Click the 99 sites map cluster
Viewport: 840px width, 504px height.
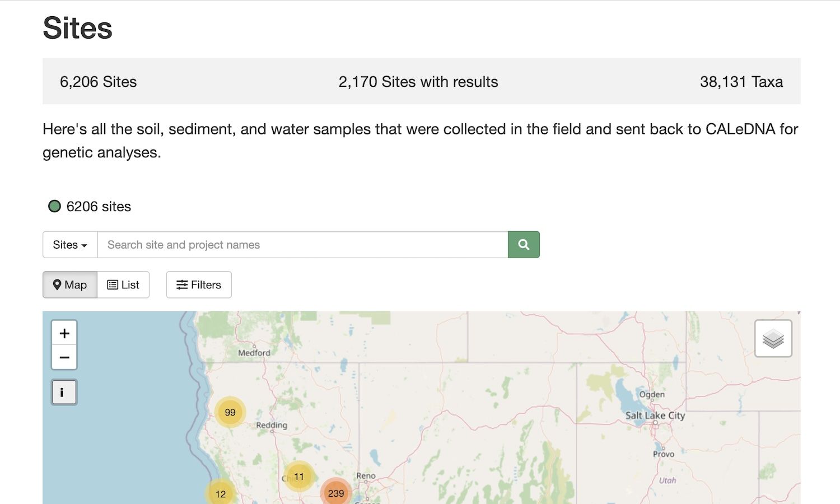[x=230, y=412]
